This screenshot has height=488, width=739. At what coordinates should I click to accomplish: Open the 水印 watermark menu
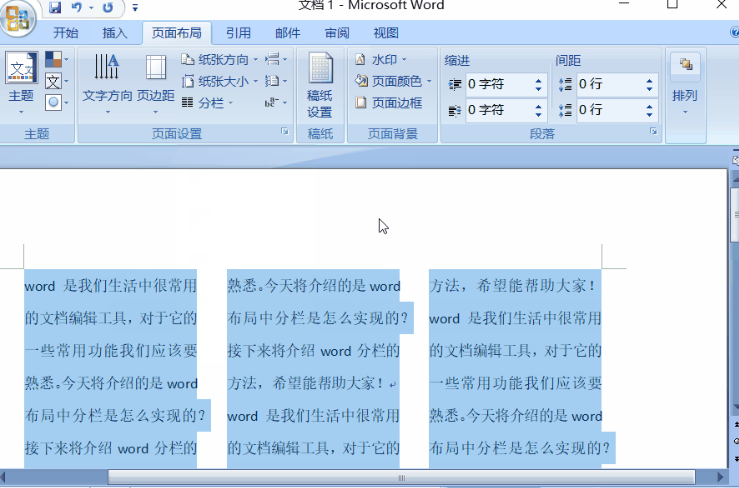click(x=380, y=59)
